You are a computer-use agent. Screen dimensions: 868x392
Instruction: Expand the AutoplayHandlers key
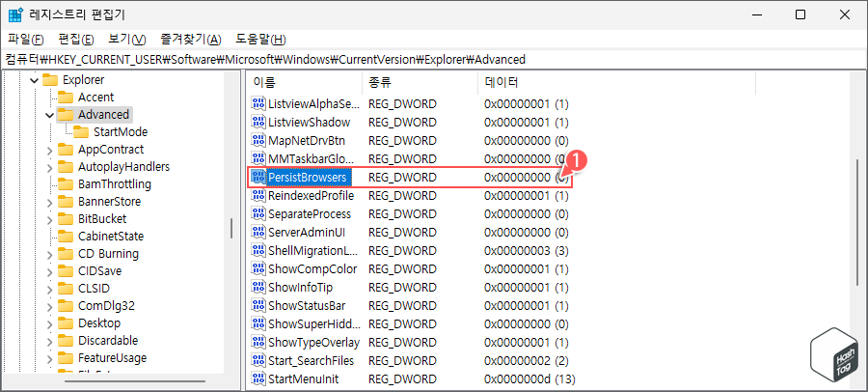pos(50,167)
